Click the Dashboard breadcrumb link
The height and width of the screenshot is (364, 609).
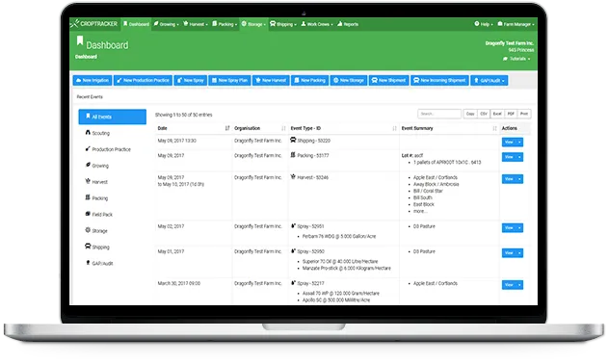[x=86, y=57]
